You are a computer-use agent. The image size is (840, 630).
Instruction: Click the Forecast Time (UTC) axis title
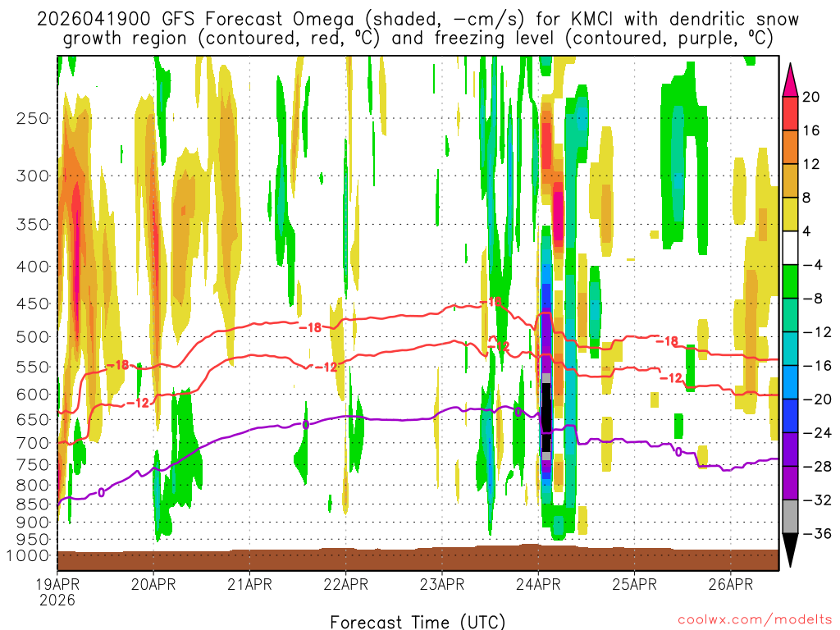tap(418, 621)
